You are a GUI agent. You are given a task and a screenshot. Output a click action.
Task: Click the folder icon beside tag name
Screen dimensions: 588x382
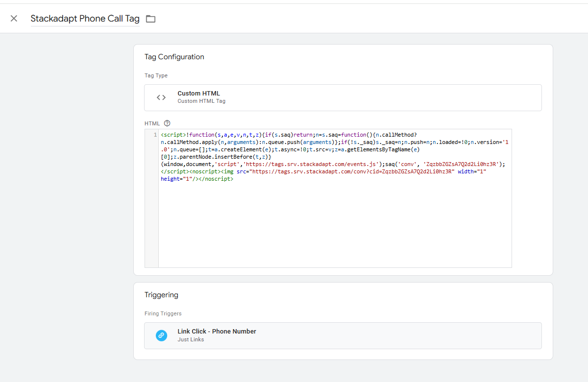click(x=151, y=19)
